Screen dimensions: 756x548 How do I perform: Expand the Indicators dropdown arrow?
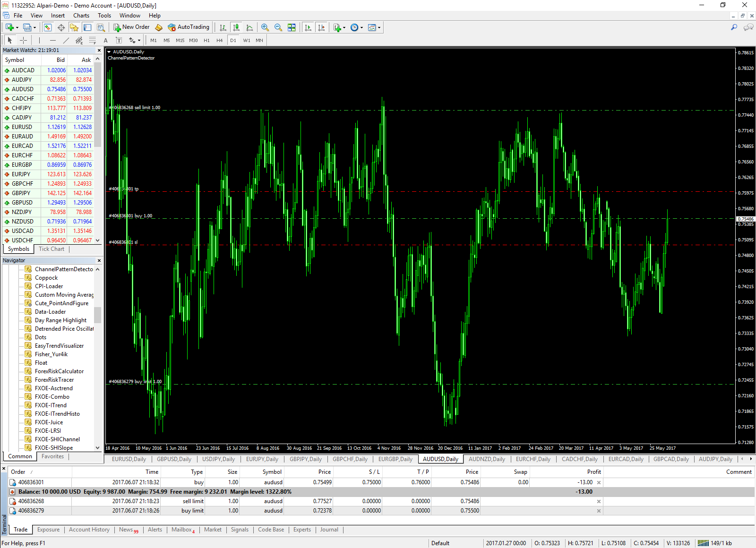[x=344, y=27]
